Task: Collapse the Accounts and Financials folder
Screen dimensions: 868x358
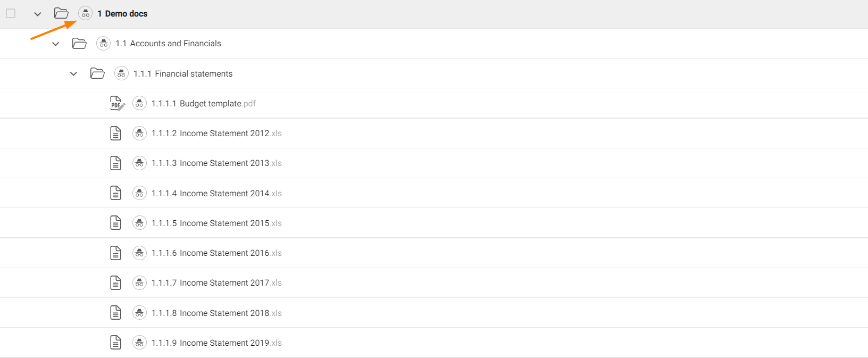Action: coord(55,44)
